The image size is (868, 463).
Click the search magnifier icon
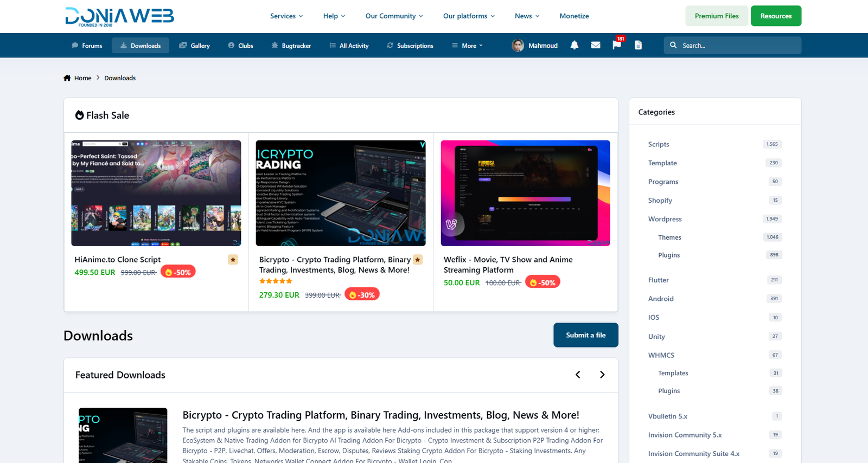click(673, 46)
